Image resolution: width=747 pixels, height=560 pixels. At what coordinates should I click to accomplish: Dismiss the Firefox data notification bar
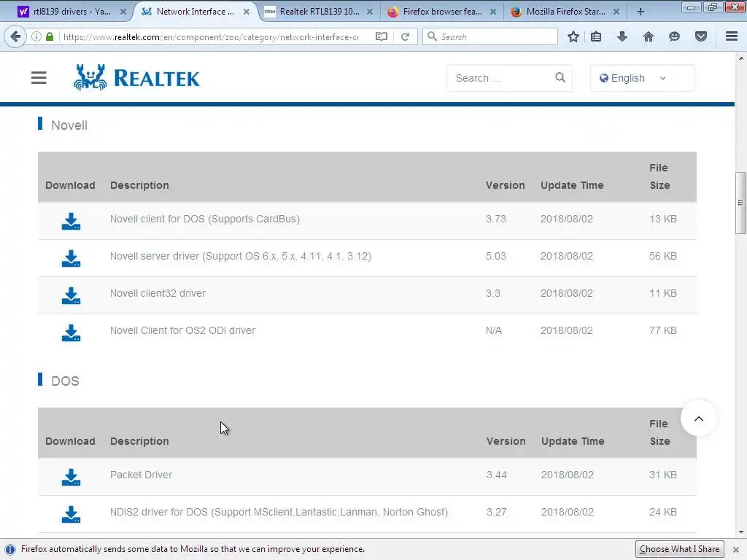click(x=735, y=550)
